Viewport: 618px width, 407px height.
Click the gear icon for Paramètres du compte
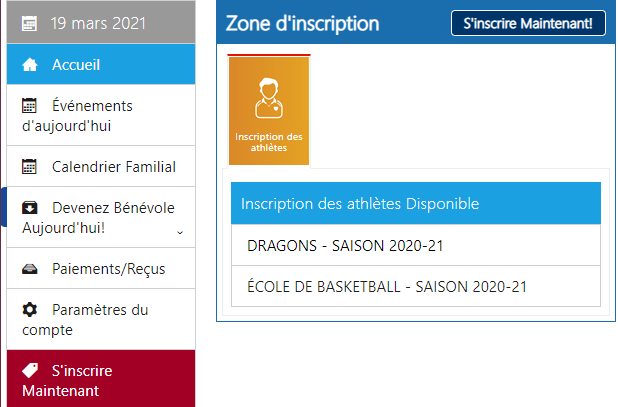[30, 310]
